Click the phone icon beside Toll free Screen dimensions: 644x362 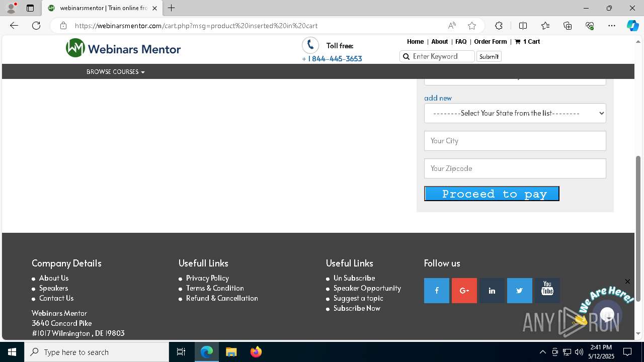click(310, 45)
